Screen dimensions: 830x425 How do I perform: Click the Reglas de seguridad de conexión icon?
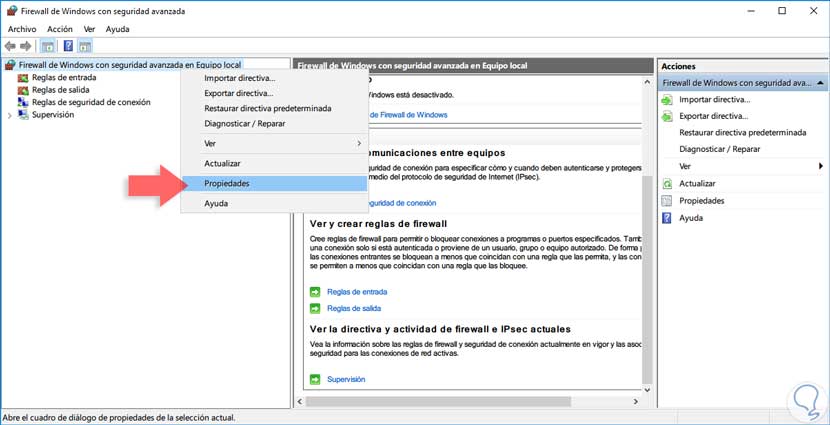23,102
